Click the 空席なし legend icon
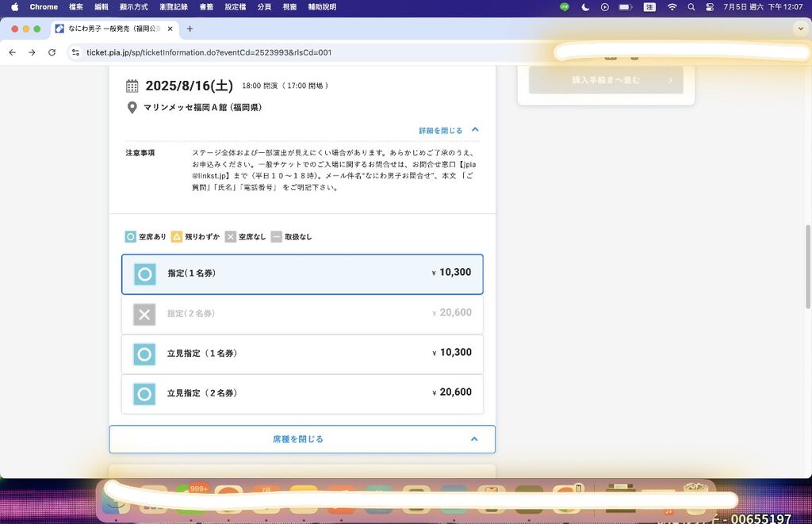 (x=231, y=236)
